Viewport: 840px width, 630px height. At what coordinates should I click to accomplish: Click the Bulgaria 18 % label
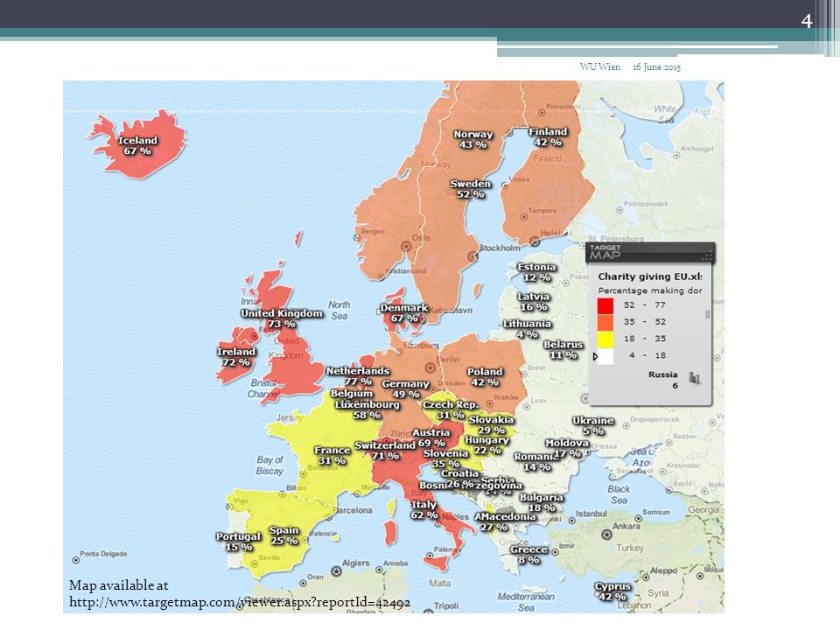541,502
